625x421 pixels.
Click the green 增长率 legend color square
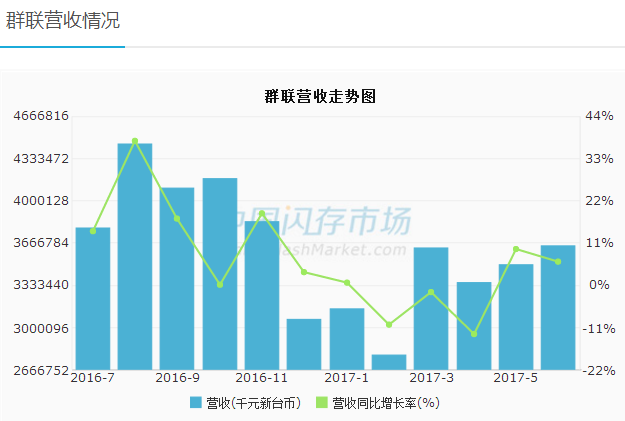tap(322, 403)
